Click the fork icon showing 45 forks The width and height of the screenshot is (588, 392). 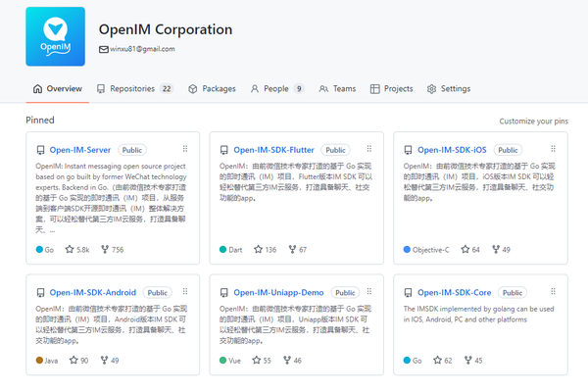(468, 360)
